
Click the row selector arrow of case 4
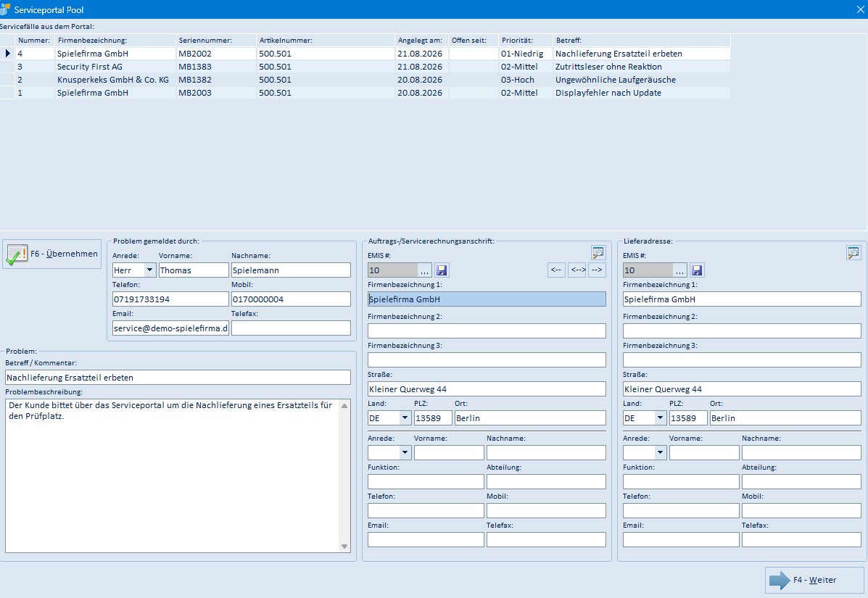point(7,54)
